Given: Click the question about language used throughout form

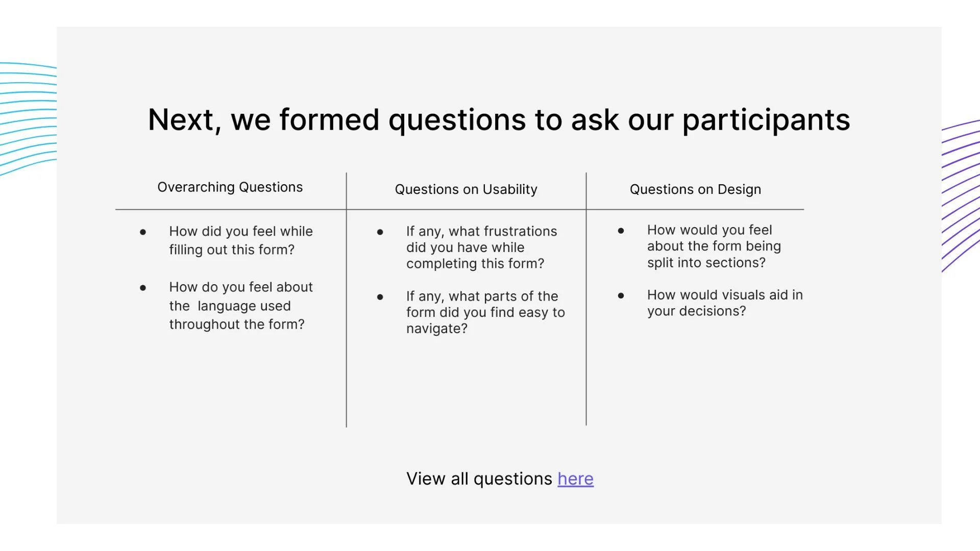Looking at the screenshot, I should [x=241, y=306].
